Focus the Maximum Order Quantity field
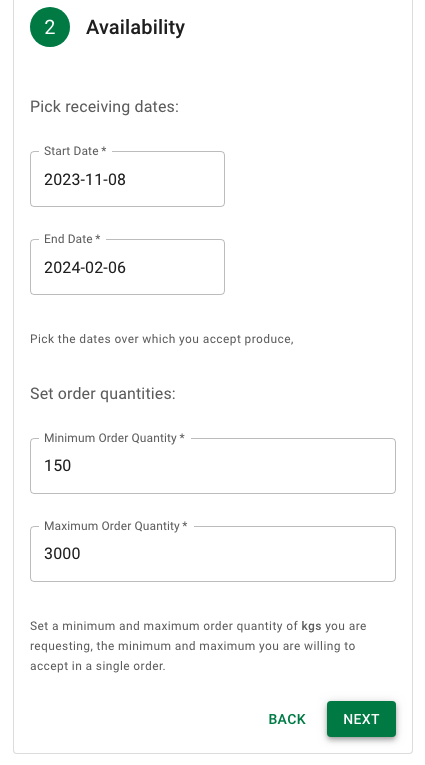The height and width of the screenshot is (765, 425). 213,554
